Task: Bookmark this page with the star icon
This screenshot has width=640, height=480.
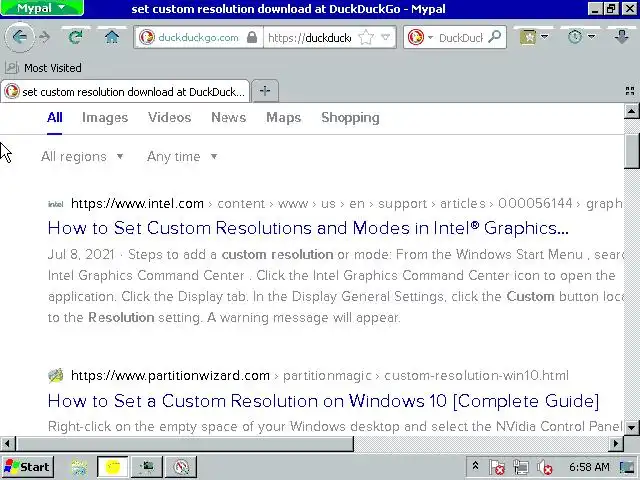Action: tap(366, 38)
